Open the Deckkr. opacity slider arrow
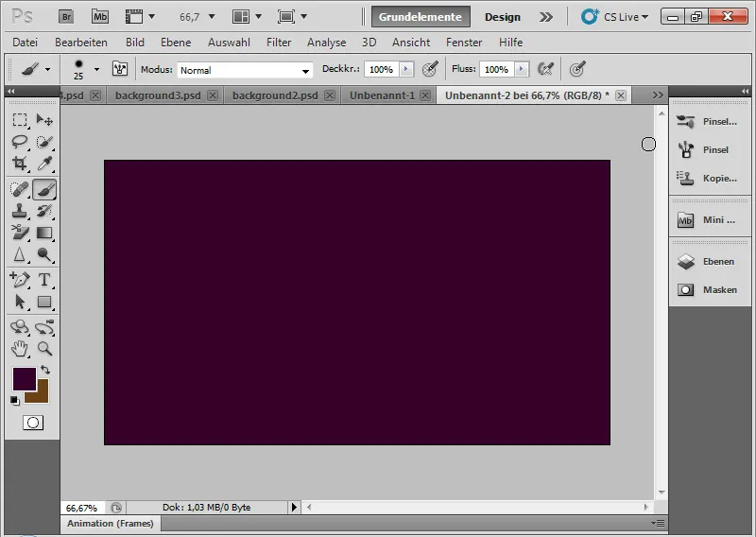The height and width of the screenshot is (537, 756). coord(406,69)
